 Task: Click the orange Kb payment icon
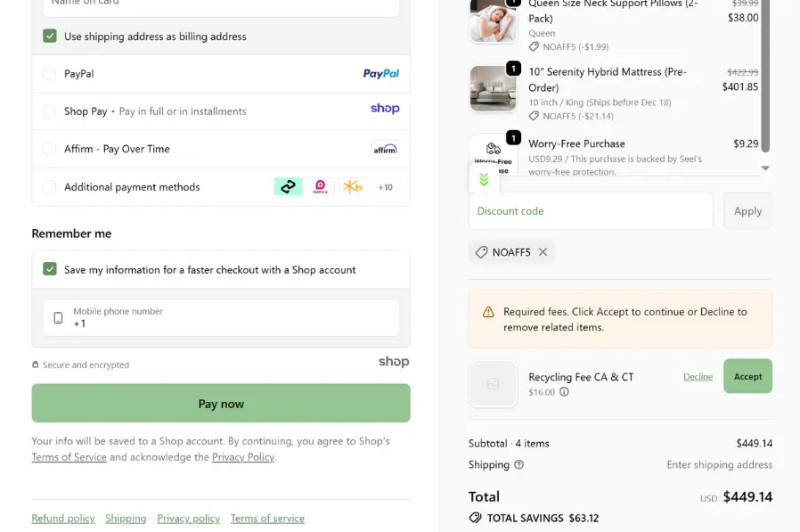(x=353, y=187)
